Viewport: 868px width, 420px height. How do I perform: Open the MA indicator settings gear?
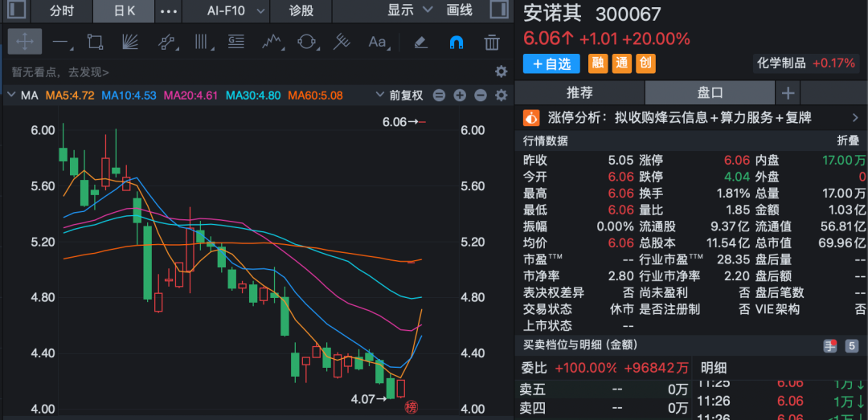click(x=502, y=96)
